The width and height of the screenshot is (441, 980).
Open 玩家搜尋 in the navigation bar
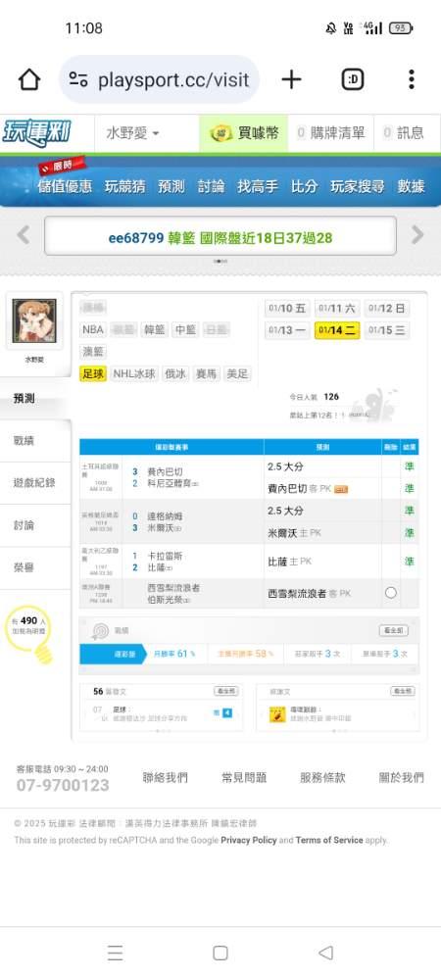pyautogui.click(x=358, y=186)
